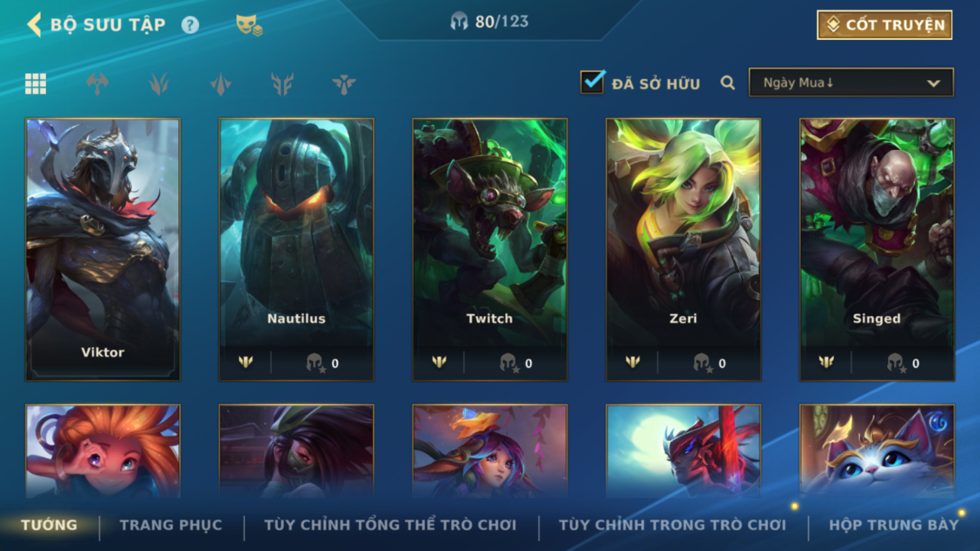The width and height of the screenshot is (980, 551).
Task: Filter champions by the fifth role icon
Action: pos(282,84)
